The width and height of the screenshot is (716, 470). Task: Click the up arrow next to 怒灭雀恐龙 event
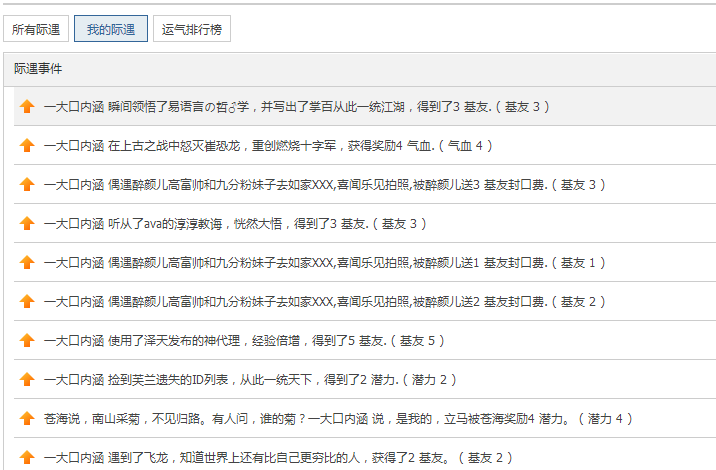click(27, 145)
